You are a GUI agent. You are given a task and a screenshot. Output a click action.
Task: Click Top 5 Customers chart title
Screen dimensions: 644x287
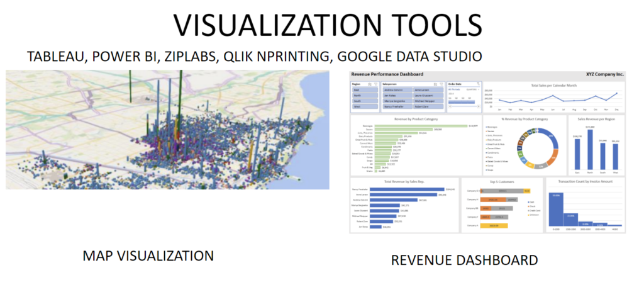(501, 181)
